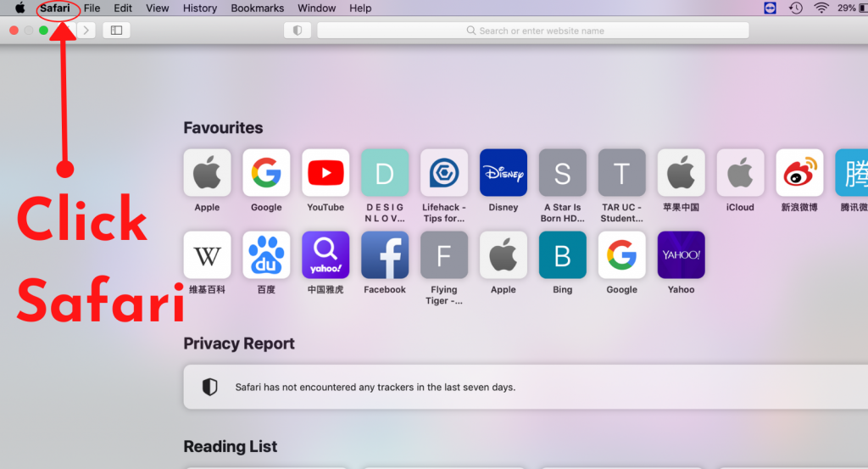
Task: Click the Privacy Report shield toolbar button
Action: tap(298, 31)
